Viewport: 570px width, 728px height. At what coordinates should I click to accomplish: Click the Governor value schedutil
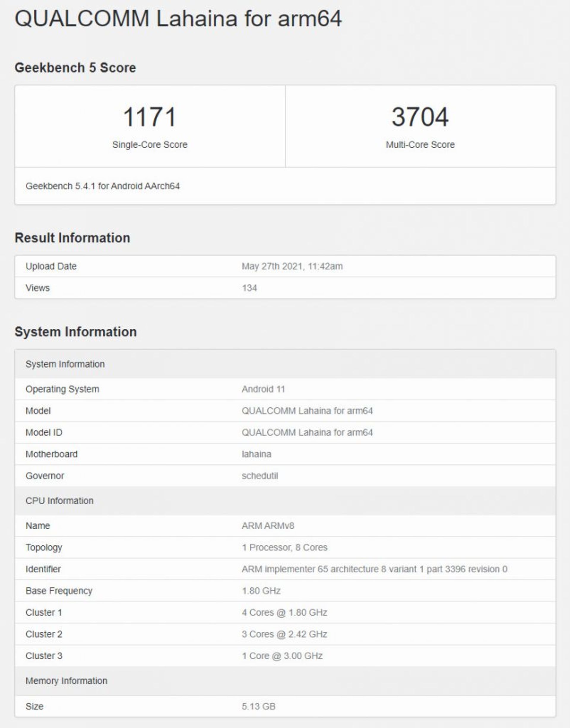click(x=260, y=476)
